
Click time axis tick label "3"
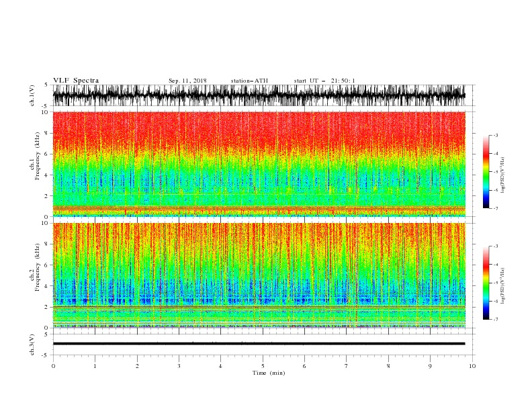[x=179, y=366]
